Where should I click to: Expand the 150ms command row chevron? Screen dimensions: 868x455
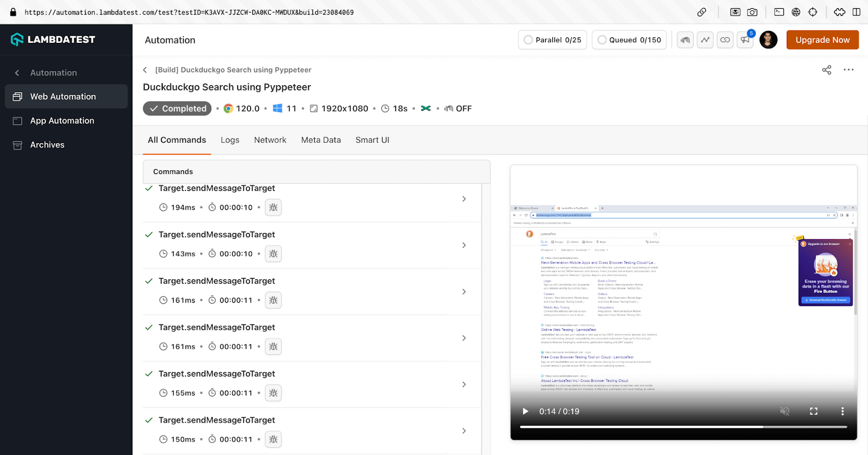[x=464, y=431]
